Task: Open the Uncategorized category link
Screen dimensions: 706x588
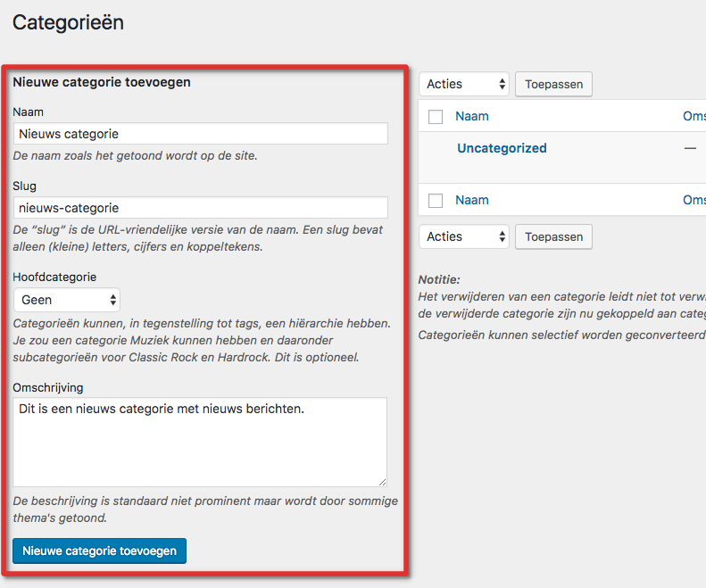Action: pyautogui.click(x=502, y=148)
